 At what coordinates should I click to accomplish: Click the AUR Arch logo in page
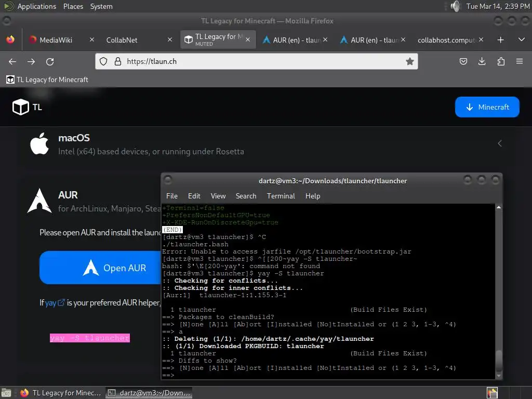tap(39, 201)
